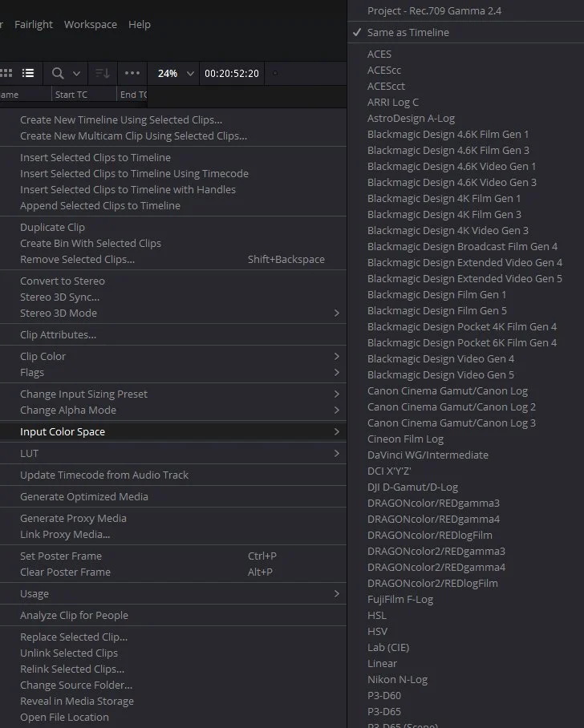Image resolution: width=584 pixels, height=728 pixels.
Task: Choose Analyze Clip for People
Action: pyautogui.click(x=74, y=615)
